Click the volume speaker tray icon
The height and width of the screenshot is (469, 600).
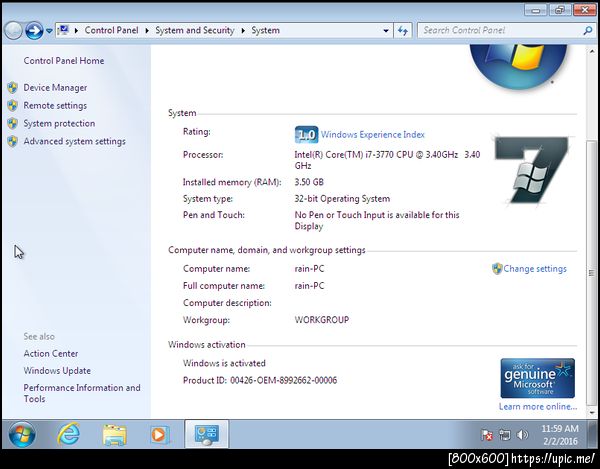pyautogui.click(x=522, y=435)
